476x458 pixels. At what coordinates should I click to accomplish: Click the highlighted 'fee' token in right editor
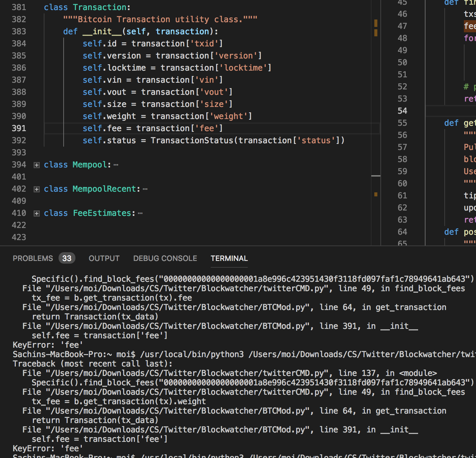470,26
